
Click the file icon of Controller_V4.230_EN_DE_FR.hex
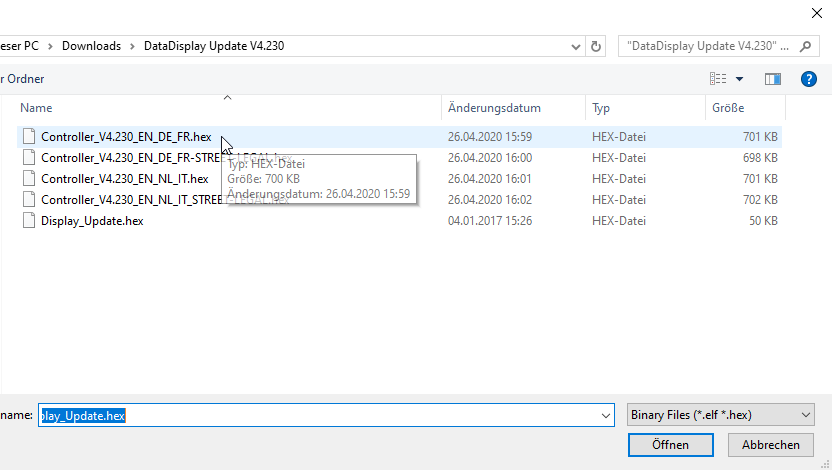pyautogui.click(x=29, y=137)
